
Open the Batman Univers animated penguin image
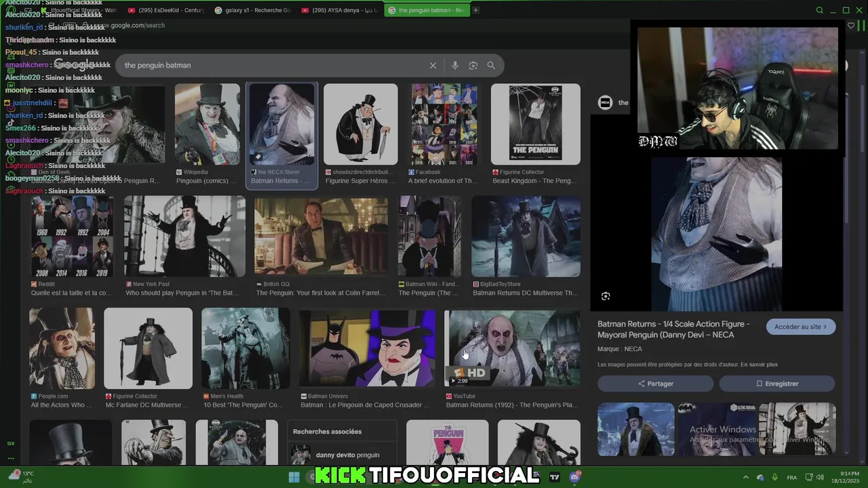tap(368, 348)
